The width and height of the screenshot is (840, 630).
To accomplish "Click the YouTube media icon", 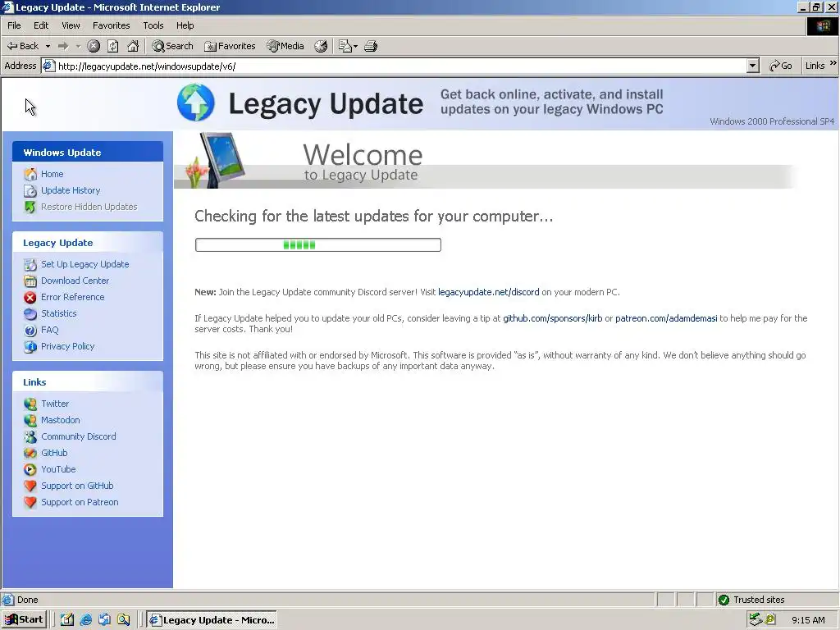I will [x=30, y=470].
